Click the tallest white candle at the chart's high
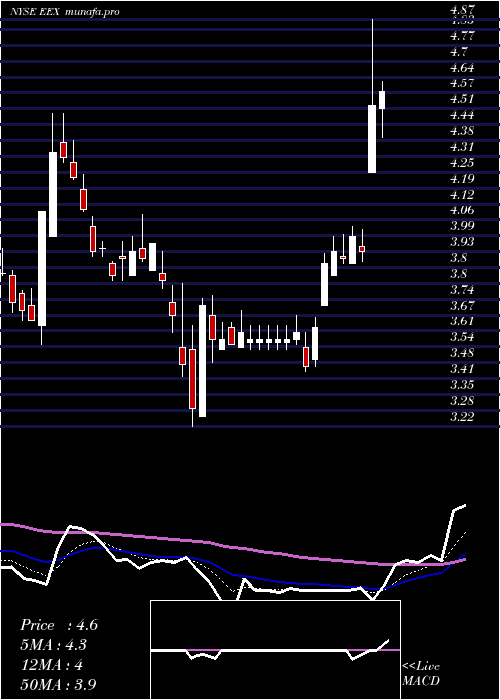500x700 pixels. (372, 139)
